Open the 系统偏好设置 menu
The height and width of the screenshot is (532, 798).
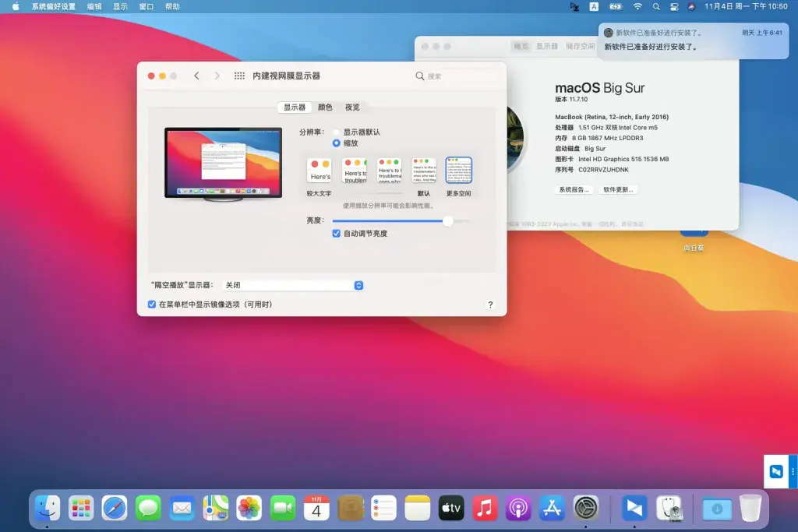(x=54, y=6)
